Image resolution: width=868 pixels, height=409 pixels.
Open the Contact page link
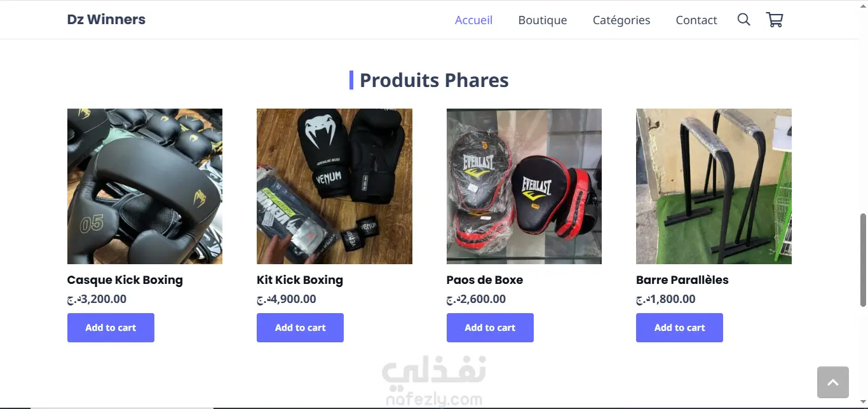pos(696,20)
